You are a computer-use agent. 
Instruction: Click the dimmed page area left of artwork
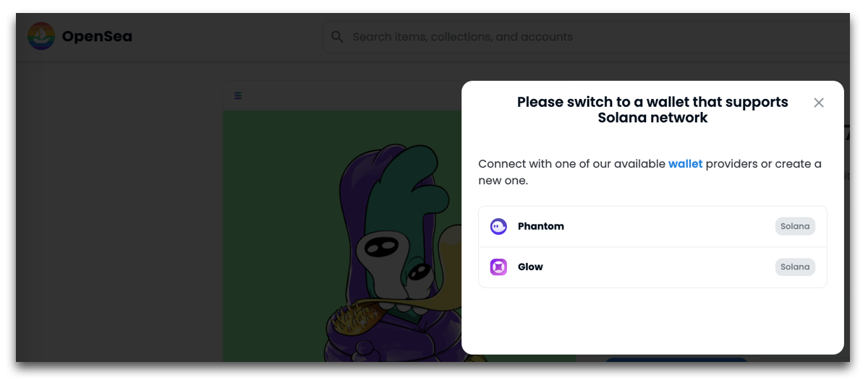pos(119,217)
